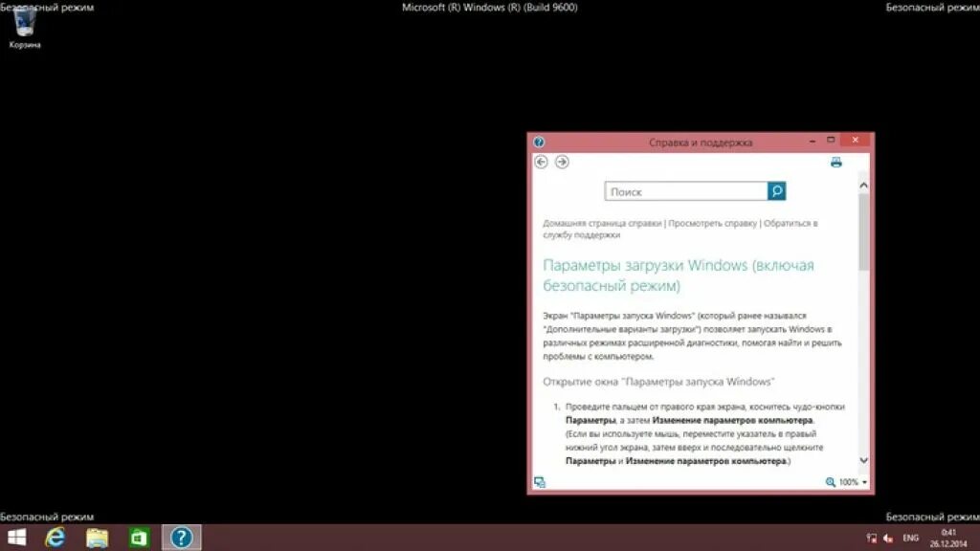Click the ENG language indicator
The height and width of the screenshot is (551, 980).
pyautogui.click(x=911, y=538)
